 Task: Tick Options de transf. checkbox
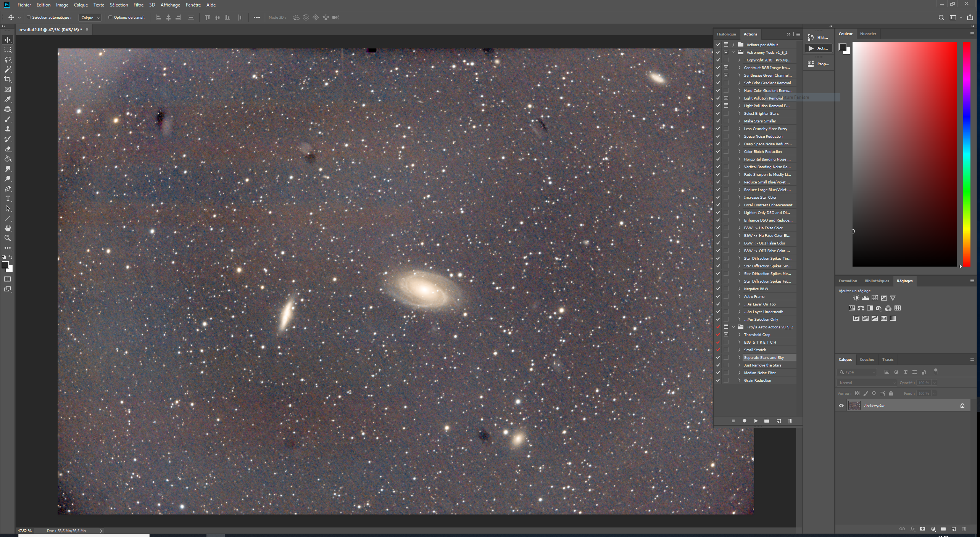point(110,17)
